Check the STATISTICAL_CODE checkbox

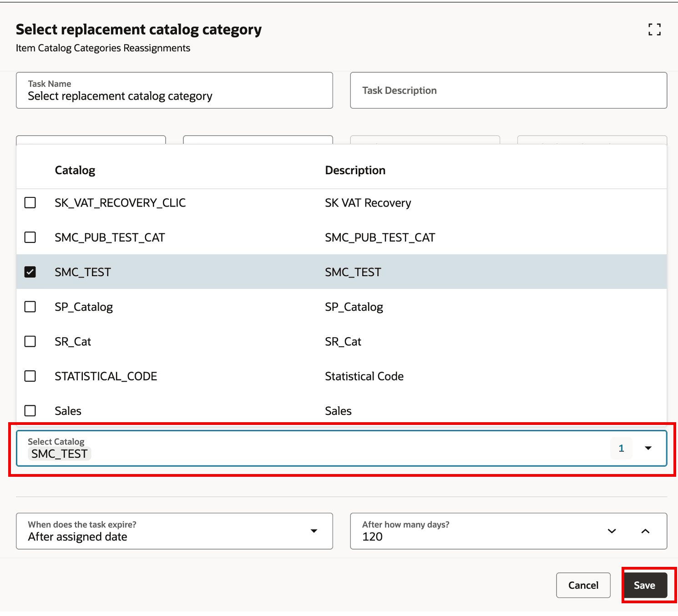pyautogui.click(x=30, y=376)
